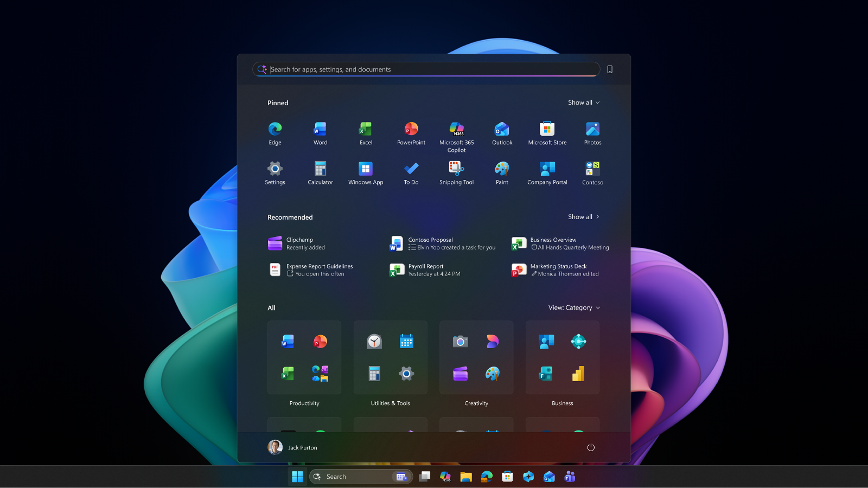The image size is (868, 488).
Task: Open File Explorer from the taskbar
Action: pos(466,477)
